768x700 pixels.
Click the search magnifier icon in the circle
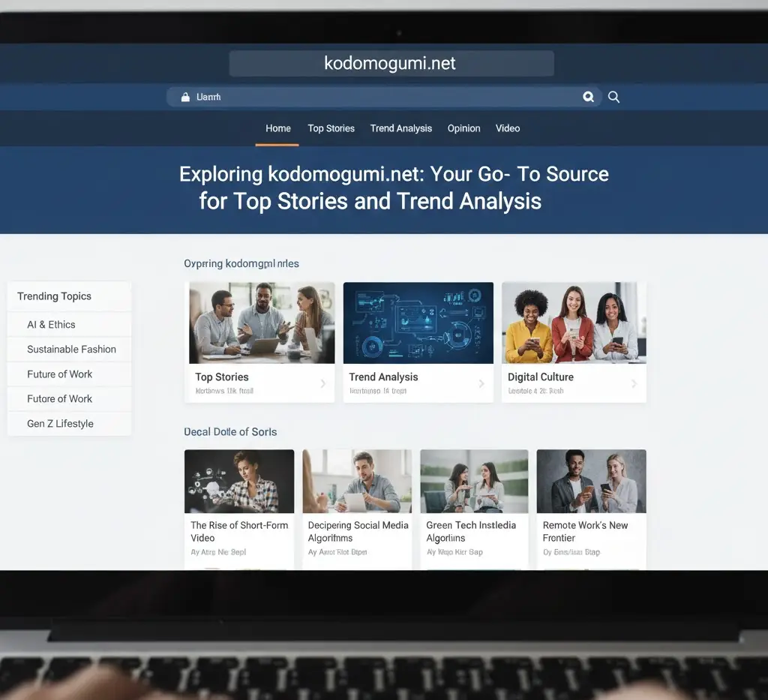(x=588, y=97)
